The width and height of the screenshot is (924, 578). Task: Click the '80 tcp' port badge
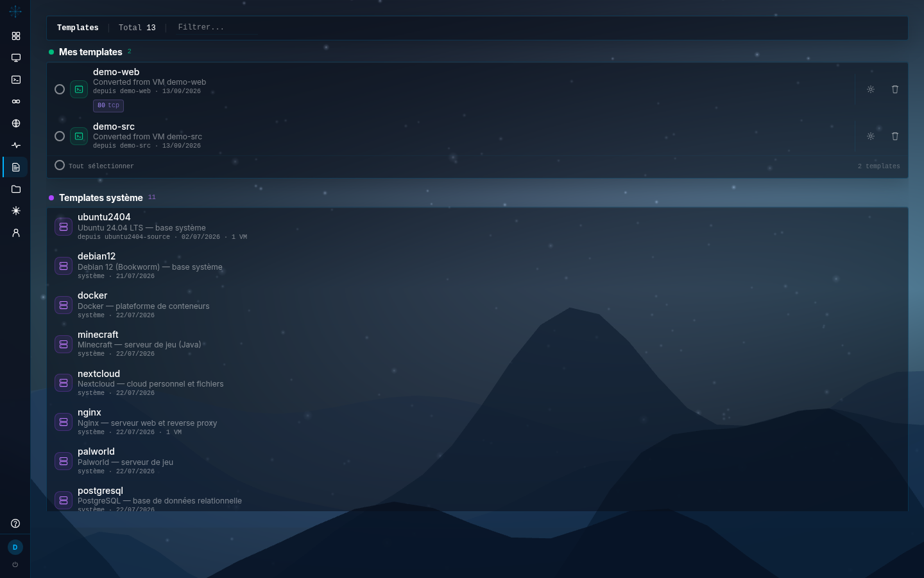point(108,105)
